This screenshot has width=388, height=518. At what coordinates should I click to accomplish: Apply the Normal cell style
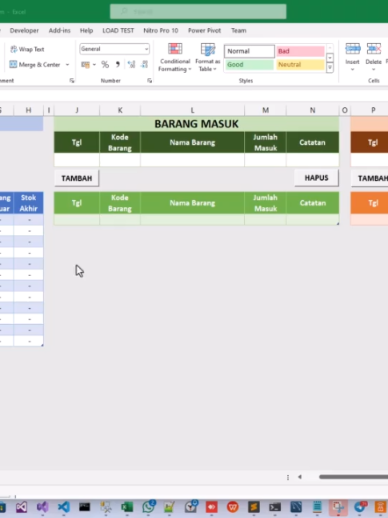[249, 51]
